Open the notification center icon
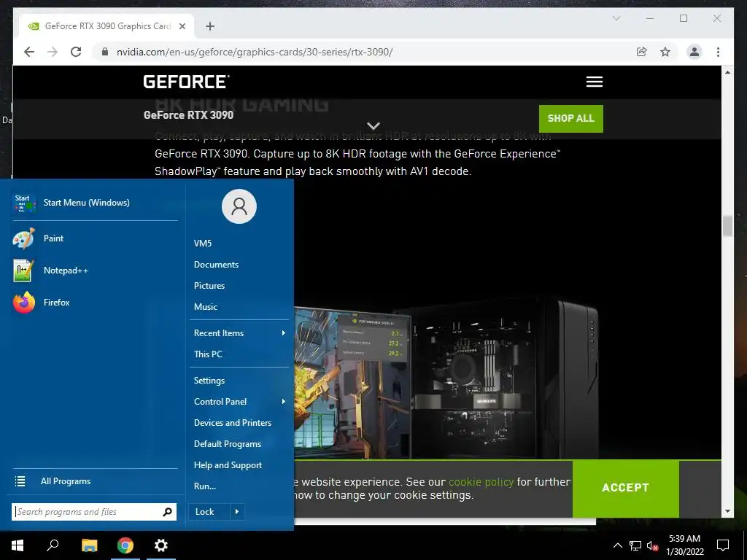The height and width of the screenshot is (560, 747). click(x=723, y=545)
